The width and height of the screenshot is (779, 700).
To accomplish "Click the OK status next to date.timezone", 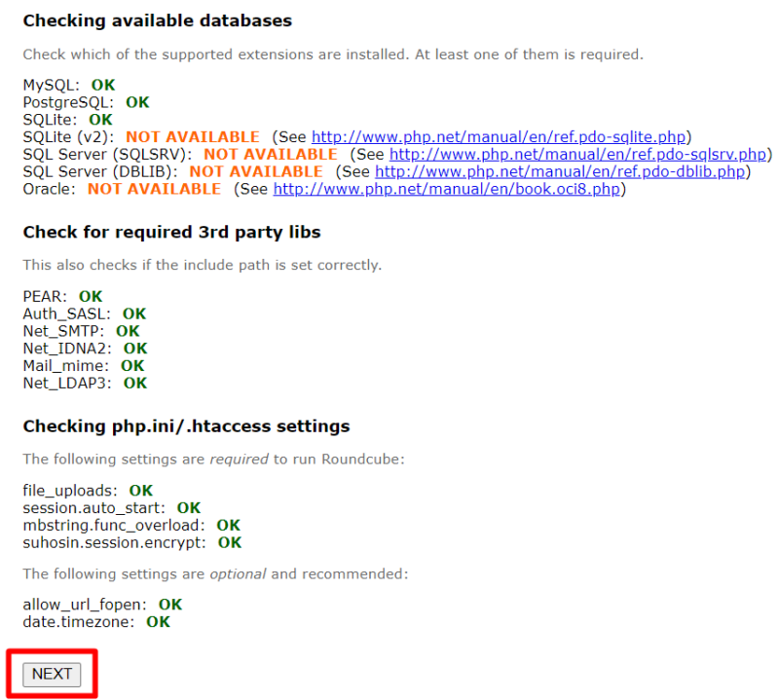I will point(158,622).
